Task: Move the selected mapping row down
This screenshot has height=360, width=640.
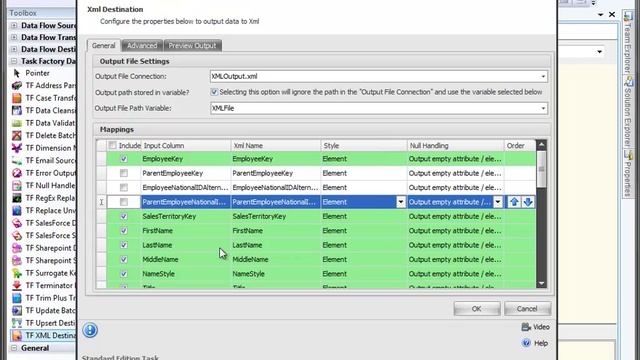Action: pos(528,202)
